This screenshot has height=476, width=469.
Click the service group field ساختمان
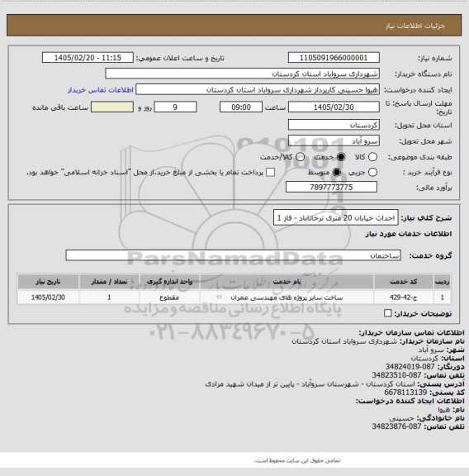(233, 255)
